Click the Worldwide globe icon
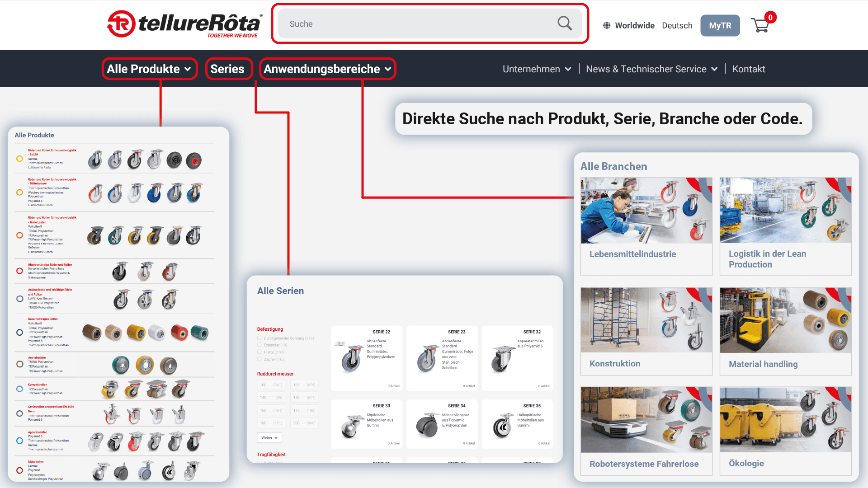Image resolution: width=868 pixels, height=488 pixels. click(x=607, y=26)
